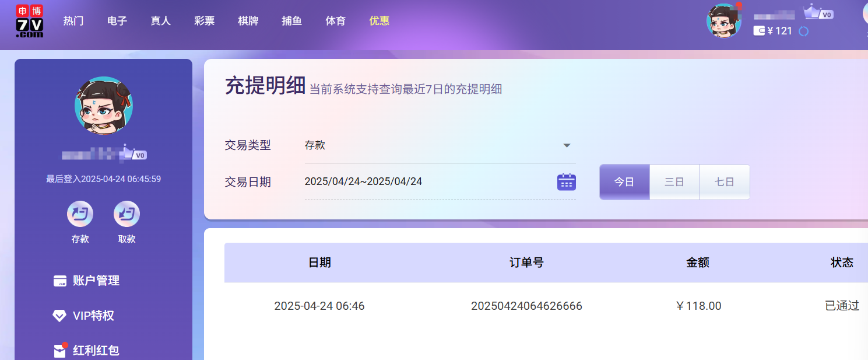
Task: Click the 交易日期 date range field
Action: (426, 182)
